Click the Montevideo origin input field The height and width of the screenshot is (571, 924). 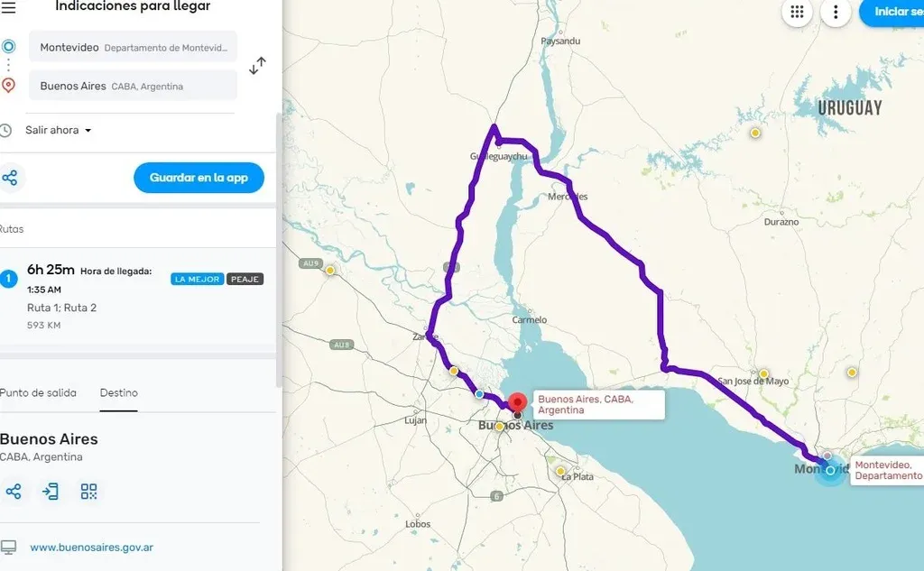(134, 47)
